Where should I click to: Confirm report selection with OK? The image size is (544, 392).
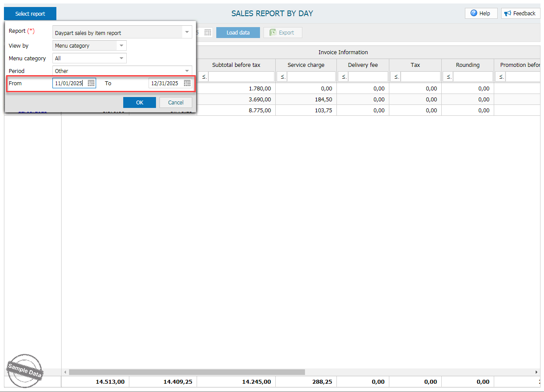(x=139, y=103)
